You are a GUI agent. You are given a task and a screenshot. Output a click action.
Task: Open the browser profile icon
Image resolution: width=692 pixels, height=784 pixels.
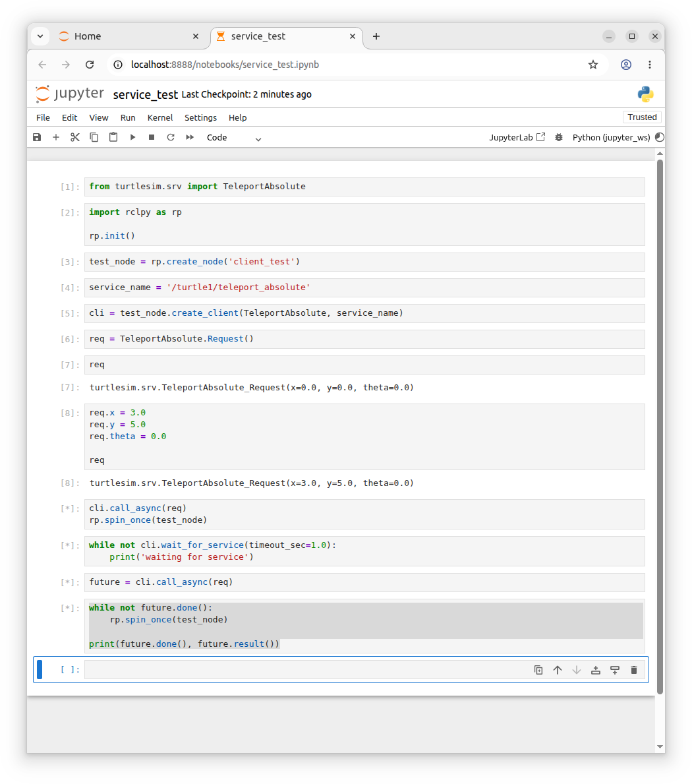[626, 65]
